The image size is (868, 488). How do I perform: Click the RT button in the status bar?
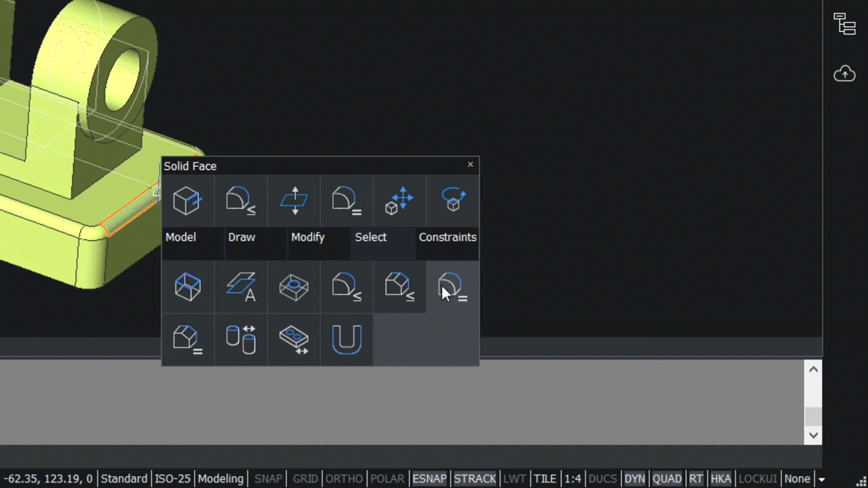(x=696, y=479)
